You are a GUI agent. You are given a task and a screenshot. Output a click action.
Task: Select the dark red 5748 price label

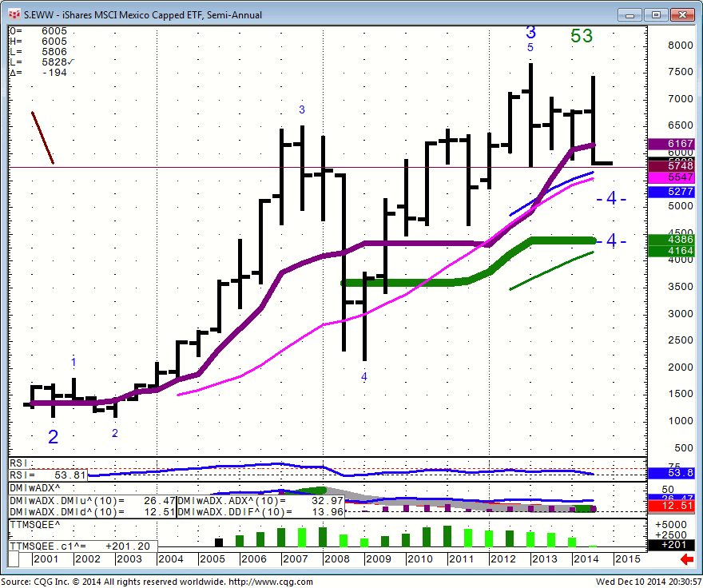pyautogui.click(x=672, y=165)
